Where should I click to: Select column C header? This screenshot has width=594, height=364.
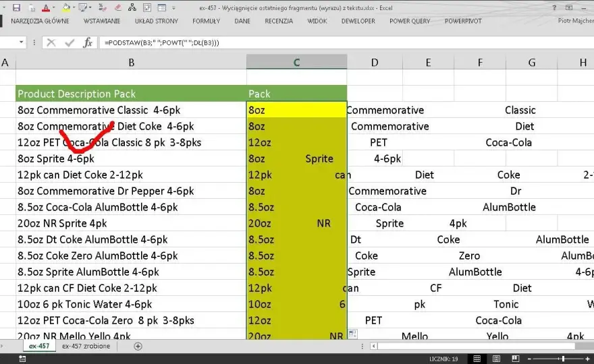point(296,62)
